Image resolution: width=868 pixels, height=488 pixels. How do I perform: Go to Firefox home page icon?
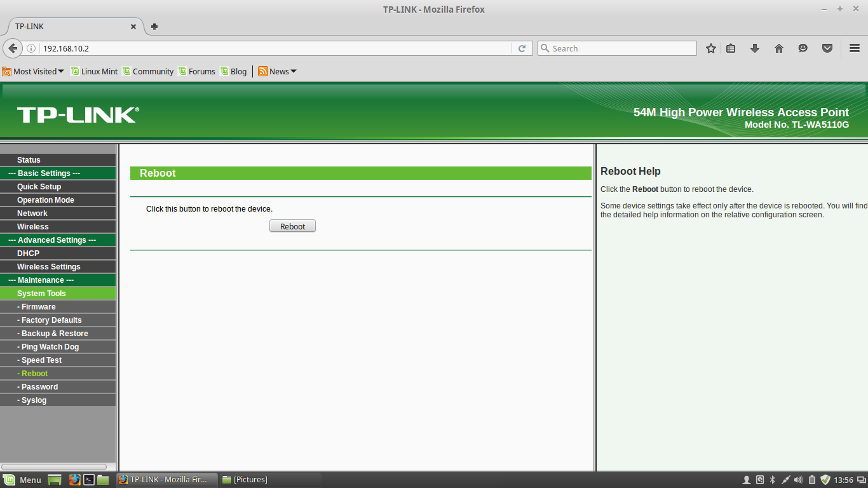(779, 48)
